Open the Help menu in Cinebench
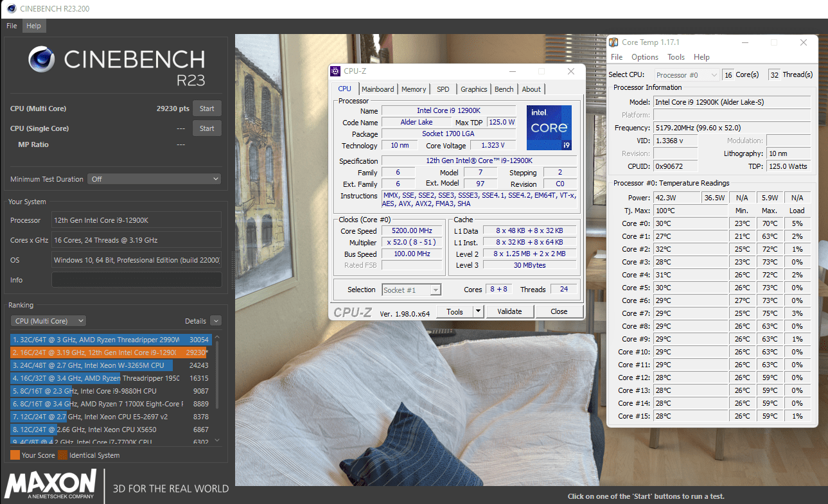 (33, 26)
